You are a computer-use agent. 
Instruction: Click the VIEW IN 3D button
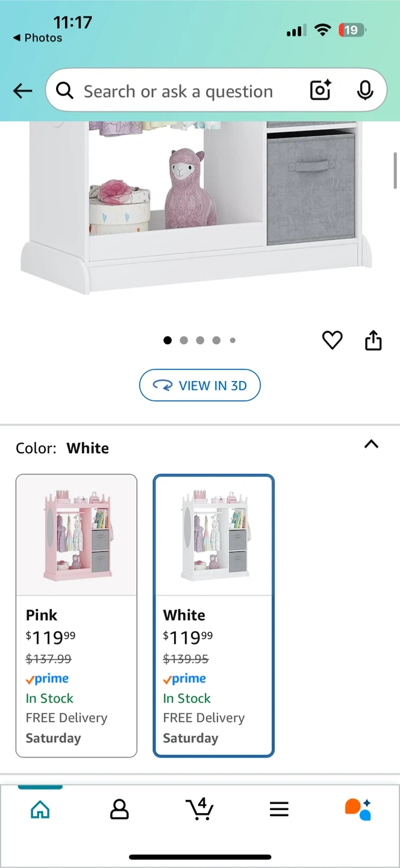tap(200, 385)
